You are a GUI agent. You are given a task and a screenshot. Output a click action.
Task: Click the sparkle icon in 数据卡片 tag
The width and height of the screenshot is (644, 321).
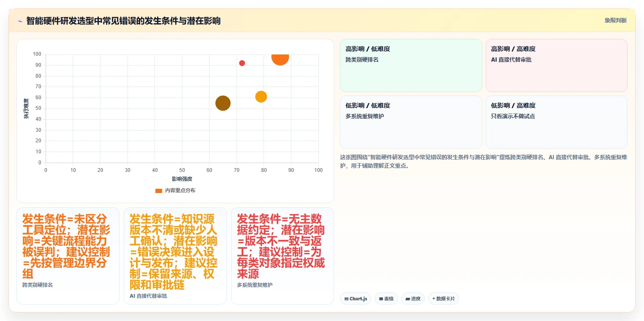(434, 299)
